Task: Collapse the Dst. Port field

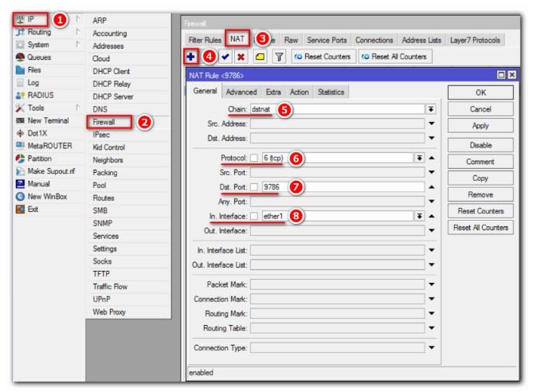Action: (x=432, y=187)
